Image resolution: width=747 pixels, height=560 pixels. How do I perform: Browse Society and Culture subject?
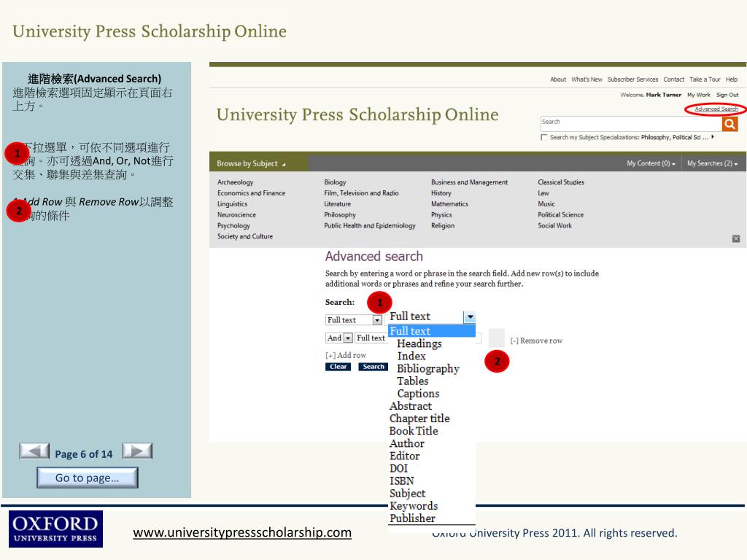[245, 236]
